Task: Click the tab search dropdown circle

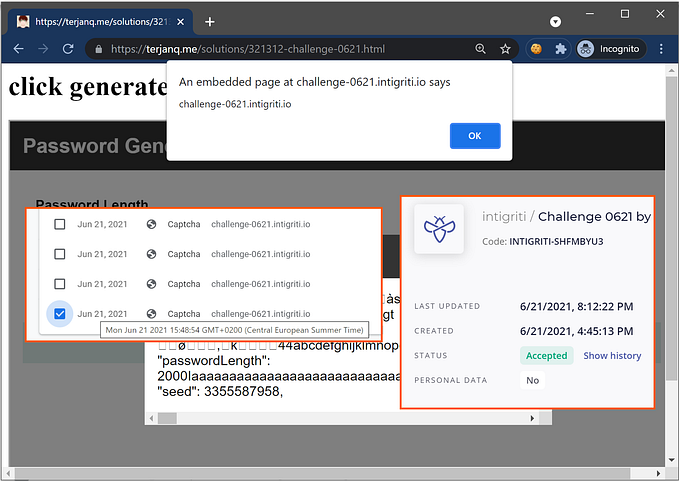Action: click(555, 22)
